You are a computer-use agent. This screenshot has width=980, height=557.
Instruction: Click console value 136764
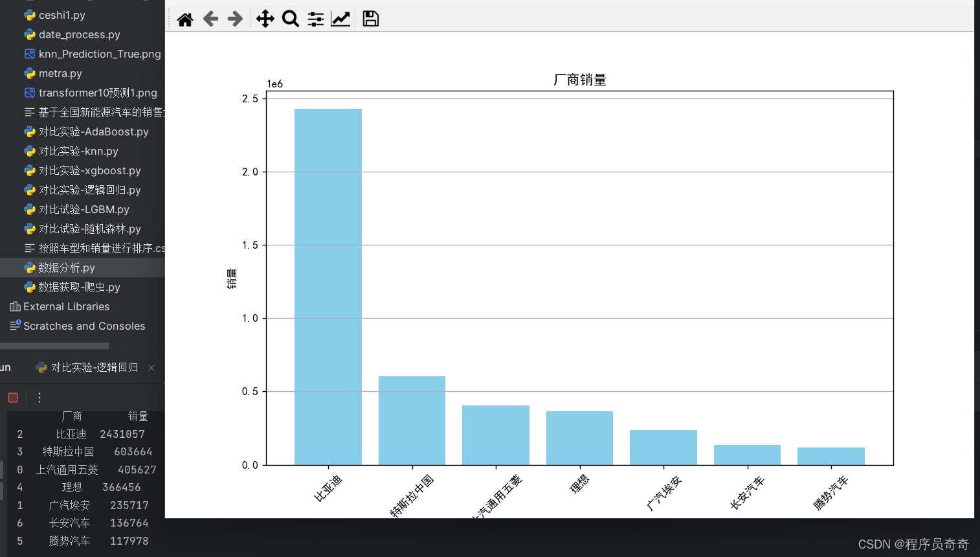click(129, 523)
